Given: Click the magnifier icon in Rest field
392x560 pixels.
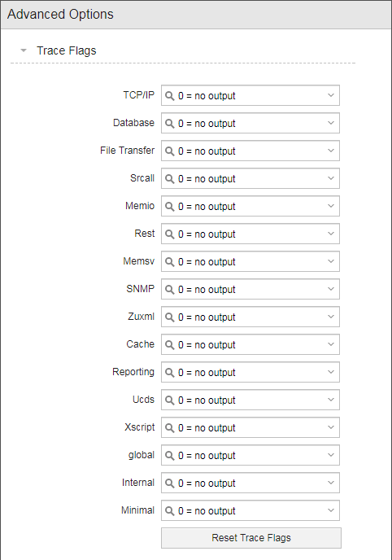Looking at the screenshot, I should (170, 234).
